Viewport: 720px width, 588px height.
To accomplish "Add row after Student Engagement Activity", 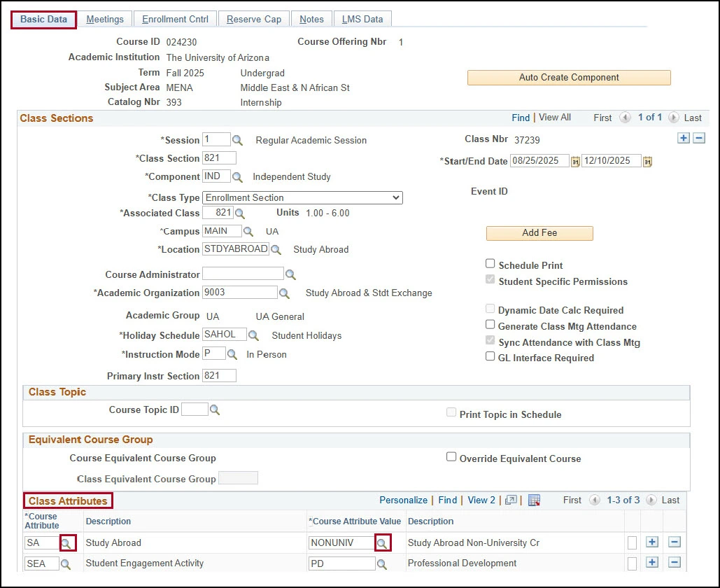I will coord(652,562).
